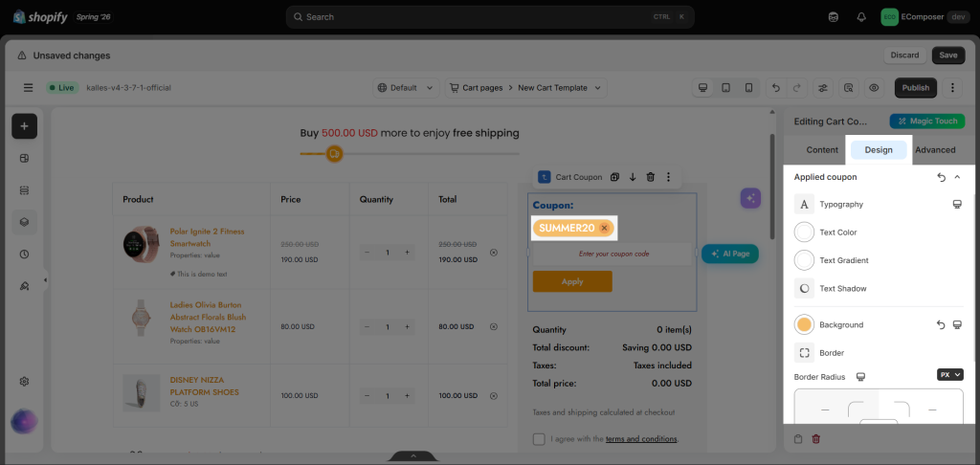Click the Shopify search bar

[489, 17]
